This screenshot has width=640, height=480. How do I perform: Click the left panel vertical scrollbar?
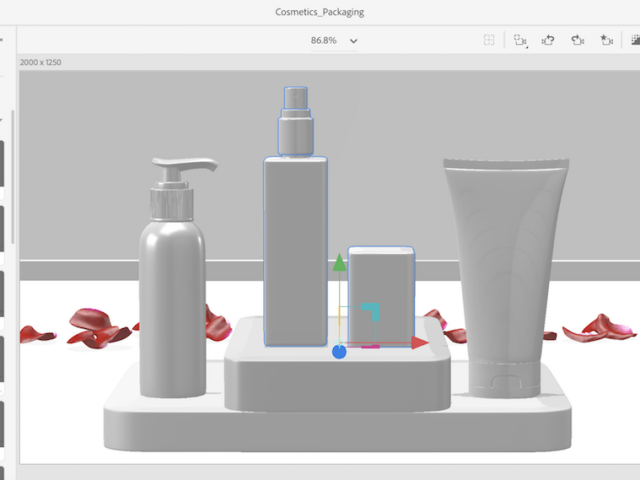13,180
